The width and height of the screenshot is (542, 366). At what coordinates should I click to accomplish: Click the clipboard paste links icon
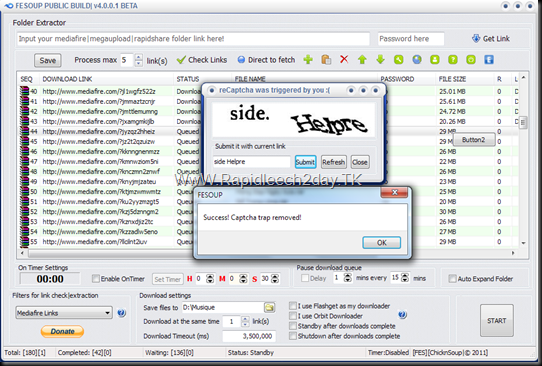(326, 59)
